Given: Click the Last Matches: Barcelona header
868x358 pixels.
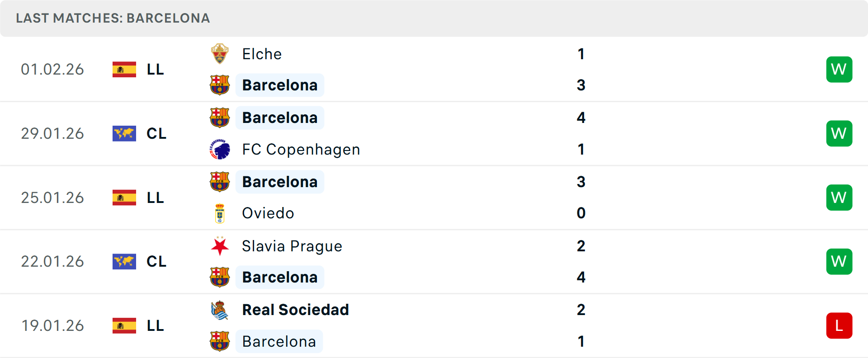Looking at the screenshot, I should tap(113, 18).
